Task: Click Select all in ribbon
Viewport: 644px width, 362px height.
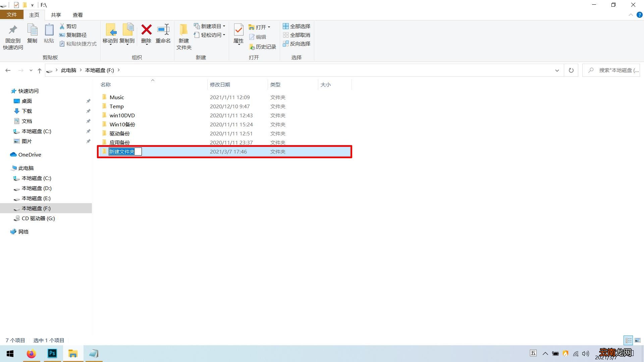Action: click(297, 26)
